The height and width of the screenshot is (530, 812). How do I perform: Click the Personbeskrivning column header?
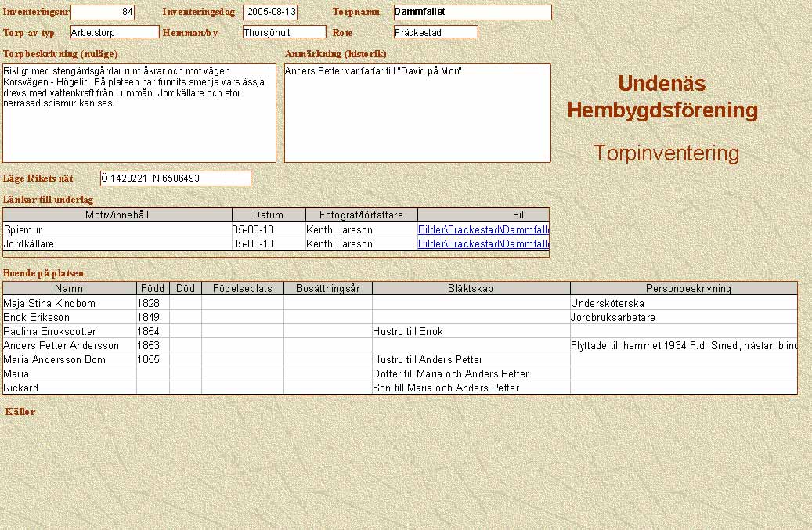coord(684,289)
